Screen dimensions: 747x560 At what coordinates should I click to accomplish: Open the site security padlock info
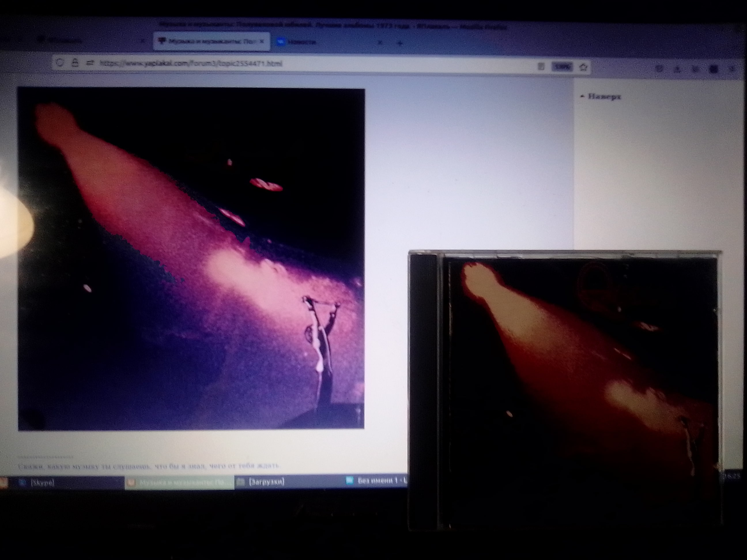point(75,63)
